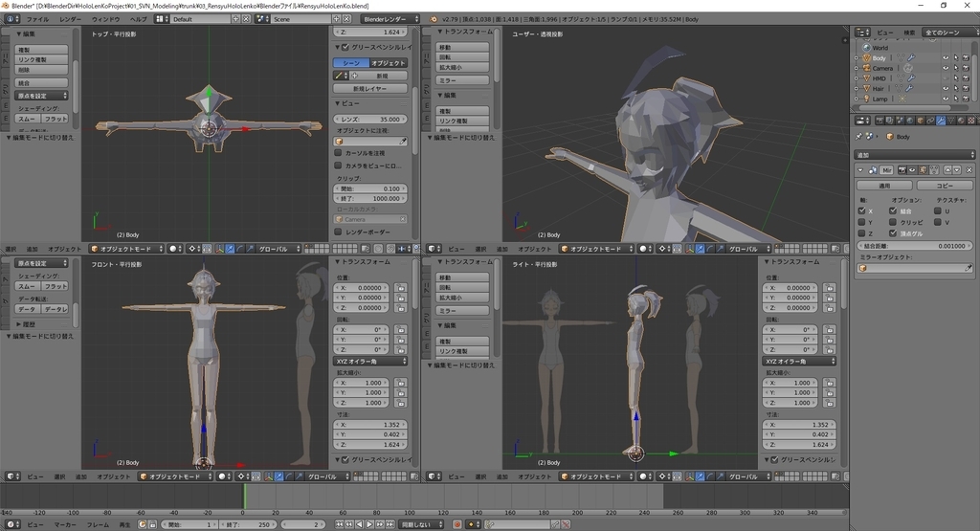980x531 pixels.
Task: Enable the U texture mirror checkbox
Action: pyautogui.click(x=936, y=210)
